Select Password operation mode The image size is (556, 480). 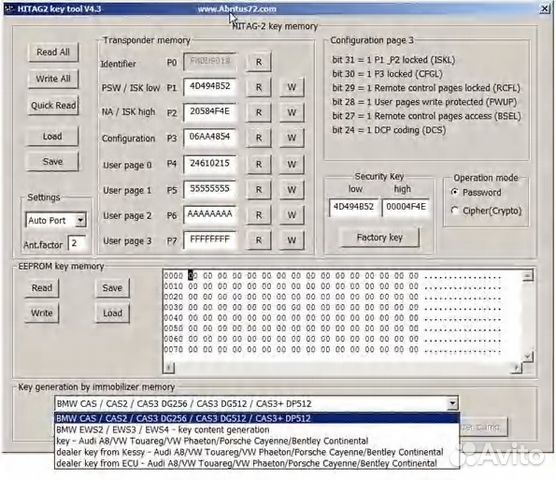[477, 192]
